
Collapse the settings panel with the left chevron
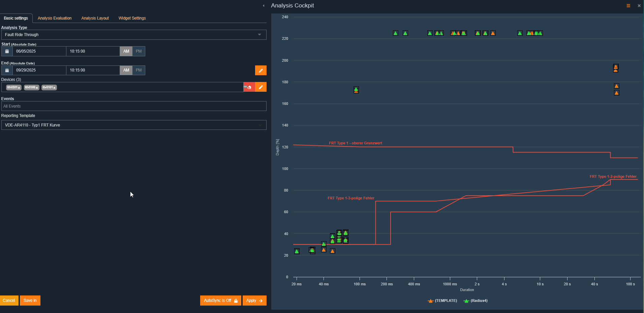tap(263, 6)
